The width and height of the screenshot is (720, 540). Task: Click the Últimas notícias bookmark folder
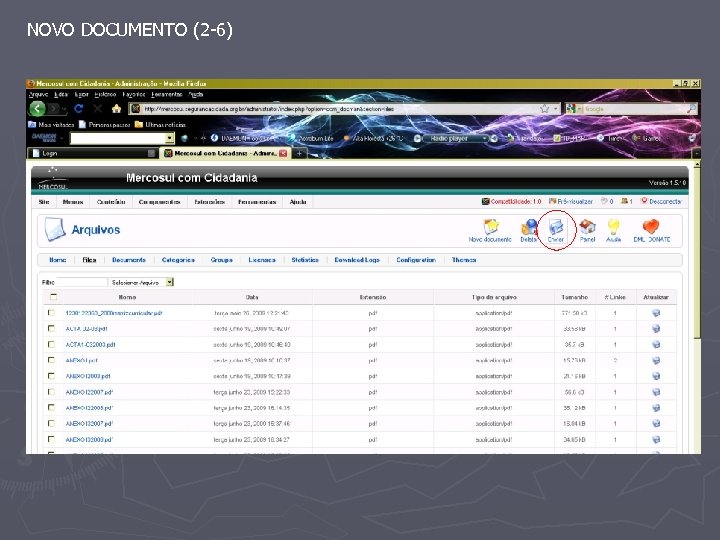[160, 124]
